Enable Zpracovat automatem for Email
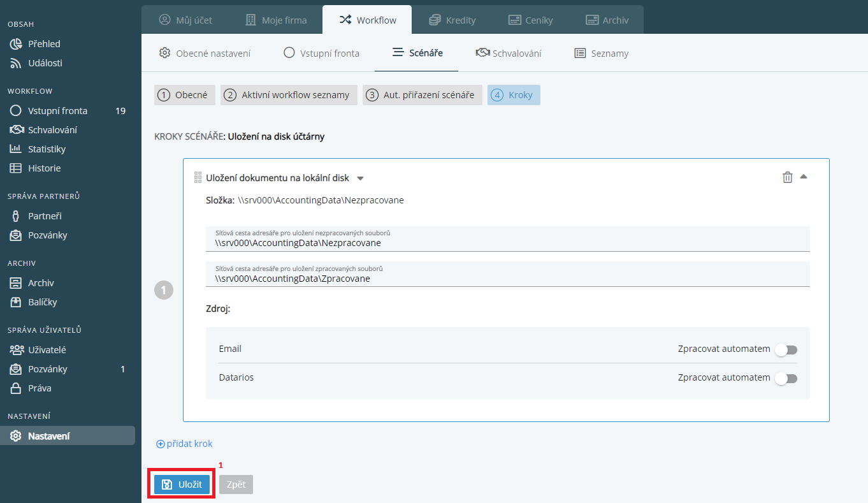Viewport: 868px width, 503px height. (786, 350)
